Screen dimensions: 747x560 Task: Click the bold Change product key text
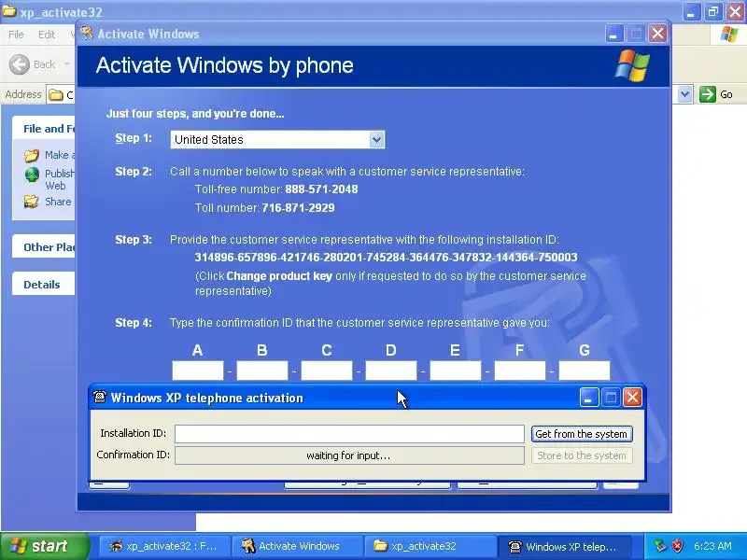[279, 275]
